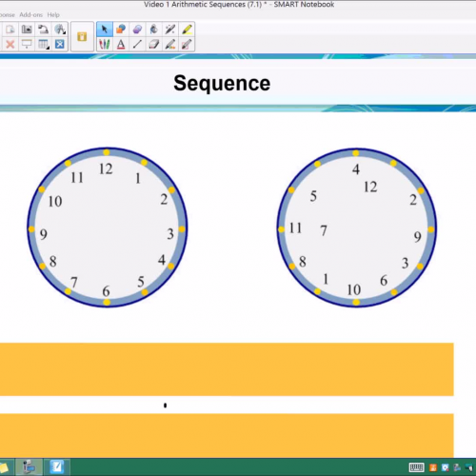Screen dimensions: 476x476
Task: Click number 6 on the left clock
Action: [x=106, y=291]
